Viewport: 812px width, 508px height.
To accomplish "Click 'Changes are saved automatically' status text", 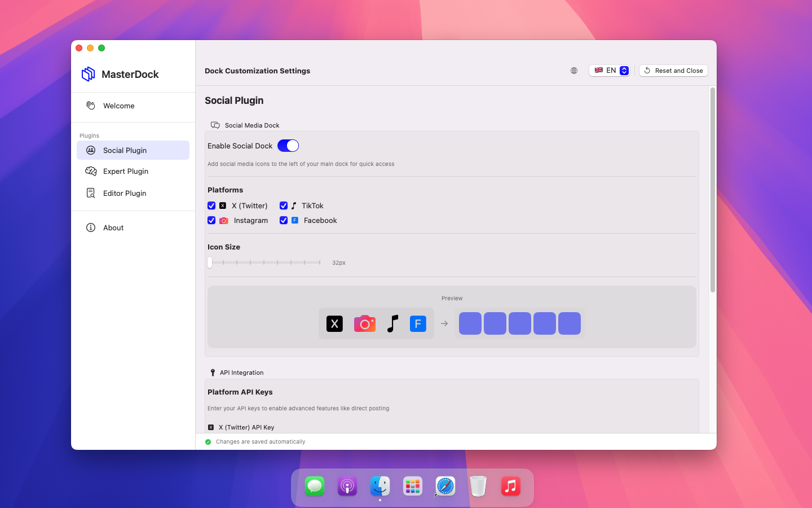I will pyautogui.click(x=261, y=442).
